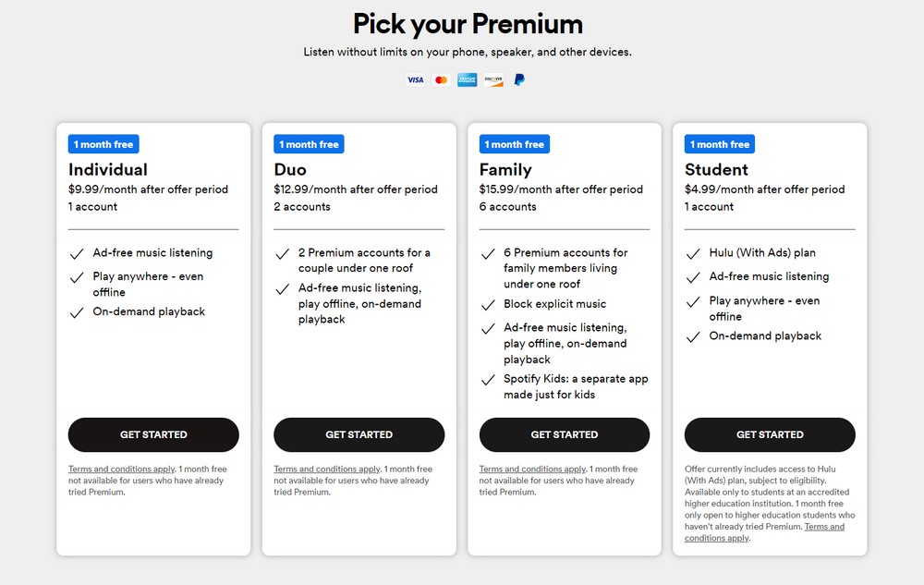Click the American Express payment icon

pyautogui.click(x=467, y=79)
